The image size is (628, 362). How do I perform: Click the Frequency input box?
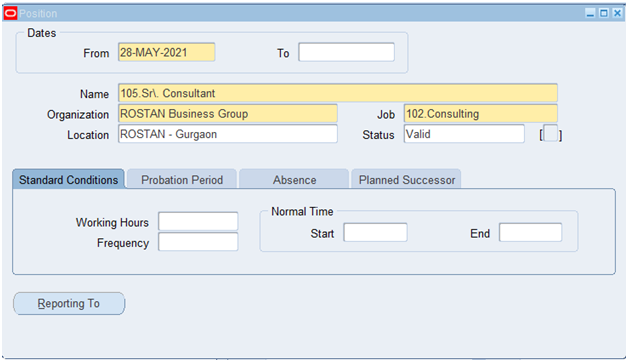tap(198, 242)
